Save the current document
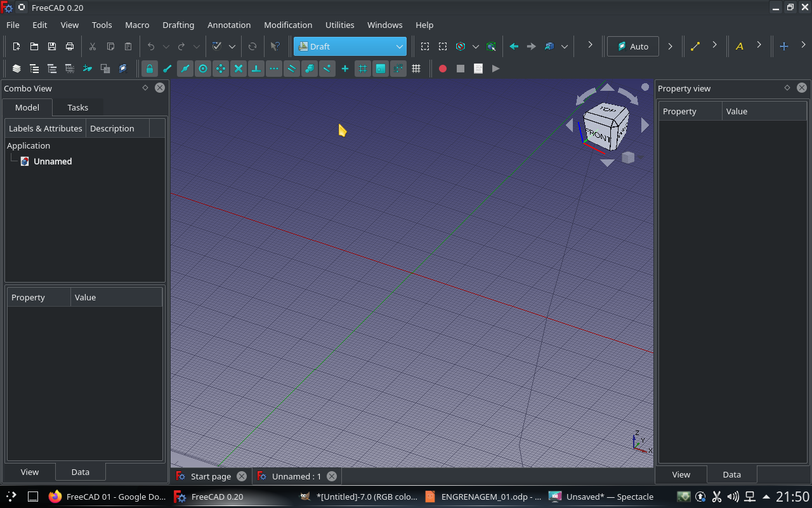The width and height of the screenshot is (812, 508). click(x=51, y=46)
